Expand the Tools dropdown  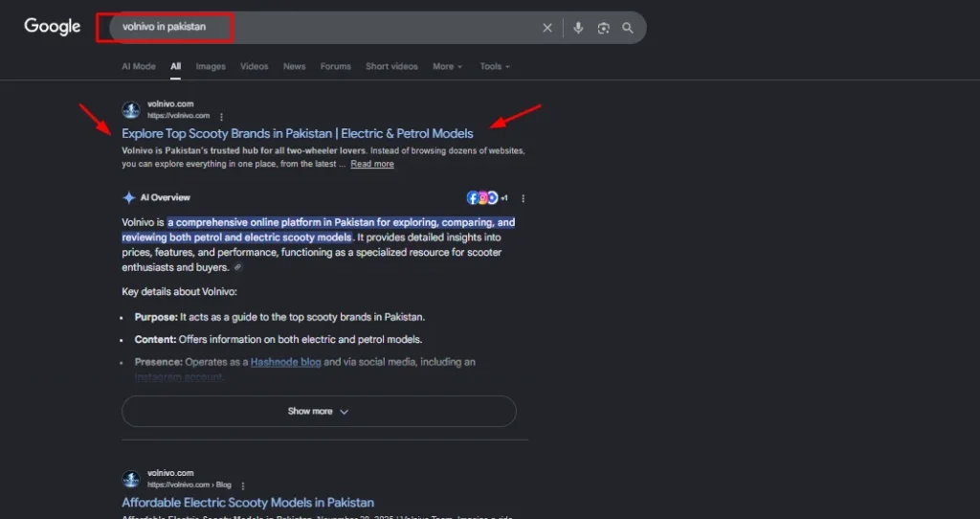(495, 66)
